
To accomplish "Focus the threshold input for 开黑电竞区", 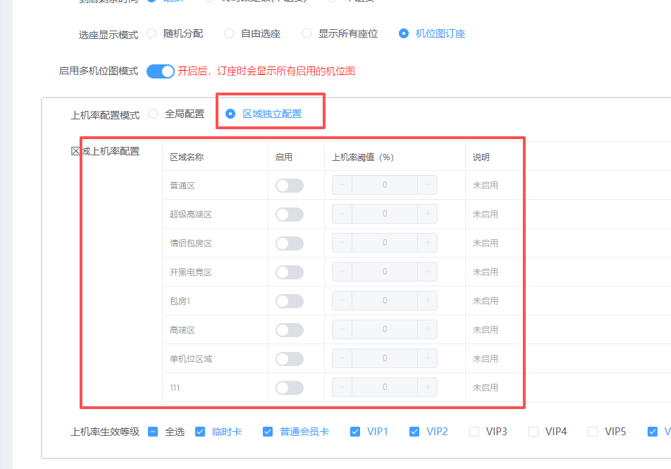I will pyautogui.click(x=385, y=271).
